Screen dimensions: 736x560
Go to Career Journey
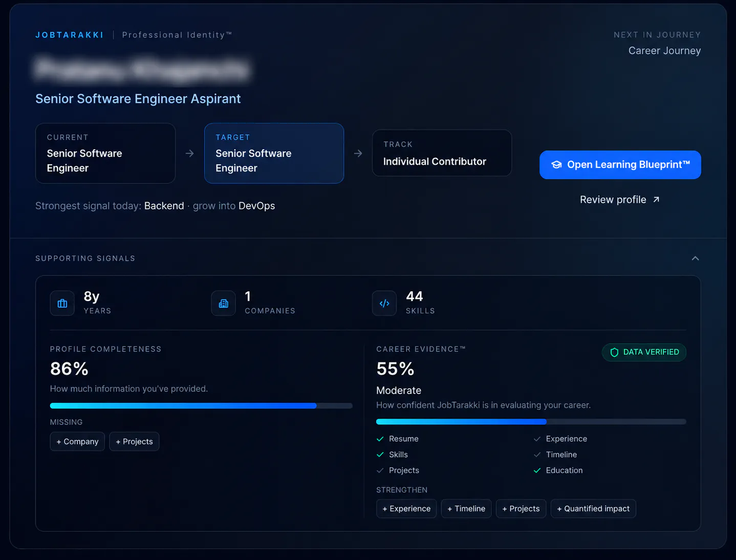[664, 51]
